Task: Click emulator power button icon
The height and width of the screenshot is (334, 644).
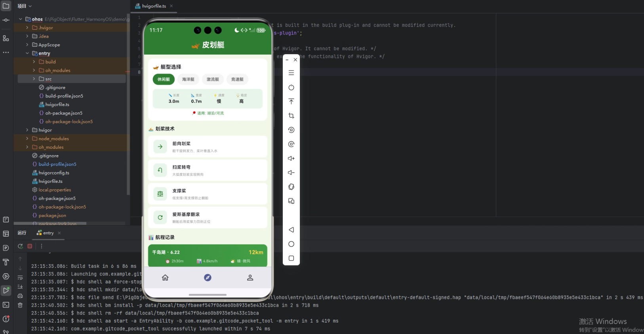Action: pyautogui.click(x=291, y=87)
